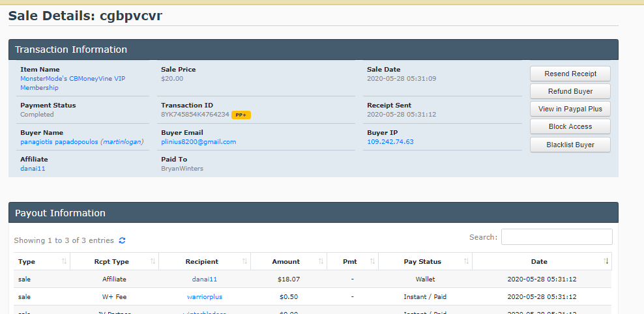This screenshot has height=314, width=644.
Task: Click Resend Receipt button
Action: (x=570, y=74)
